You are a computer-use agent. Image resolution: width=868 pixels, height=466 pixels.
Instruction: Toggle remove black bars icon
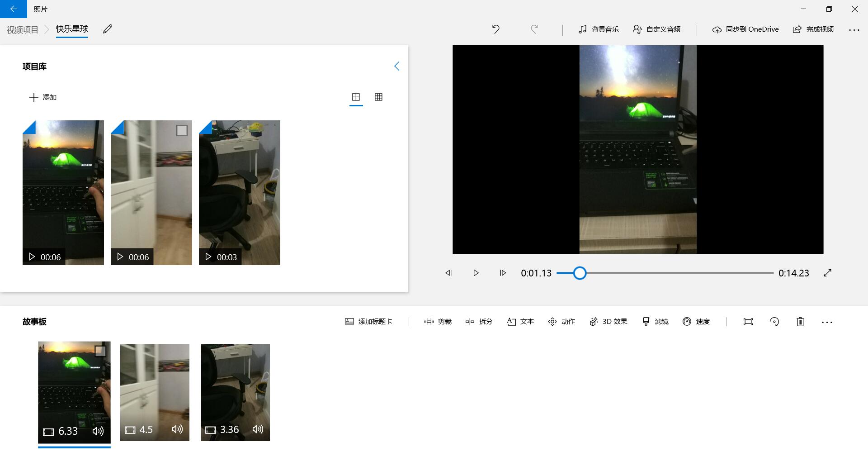pyautogui.click(x=748, y=322)
